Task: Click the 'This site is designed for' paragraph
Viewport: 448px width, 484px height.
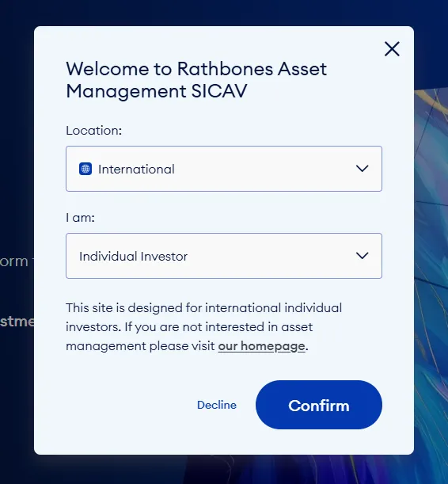Action: (x=203, y=327)
